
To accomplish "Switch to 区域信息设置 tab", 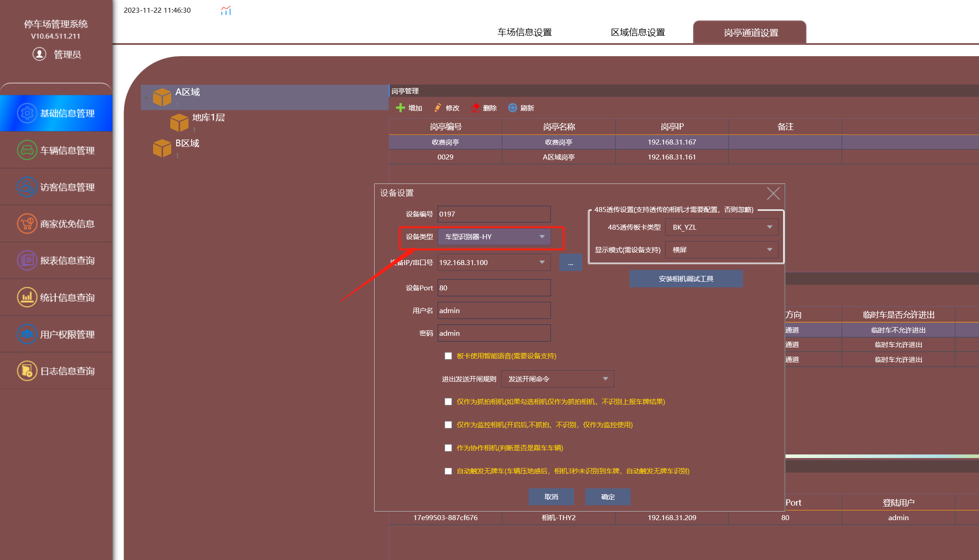I will (x=638, y=32).
